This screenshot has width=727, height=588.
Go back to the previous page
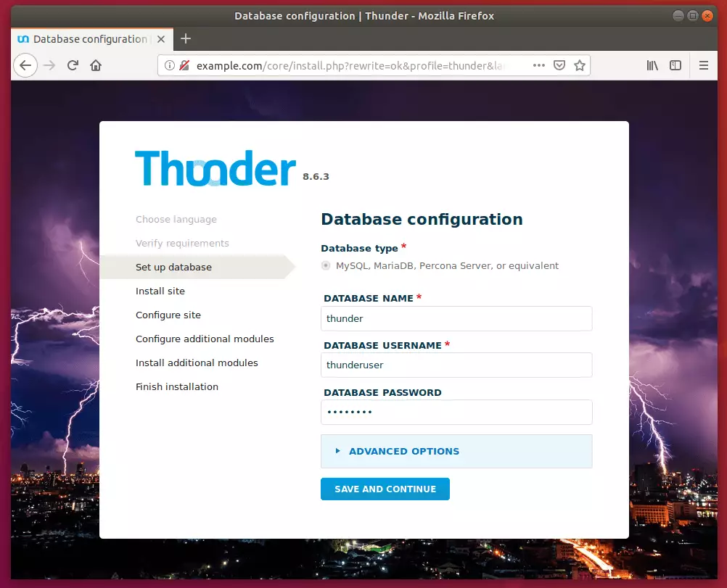pos(25,65)
